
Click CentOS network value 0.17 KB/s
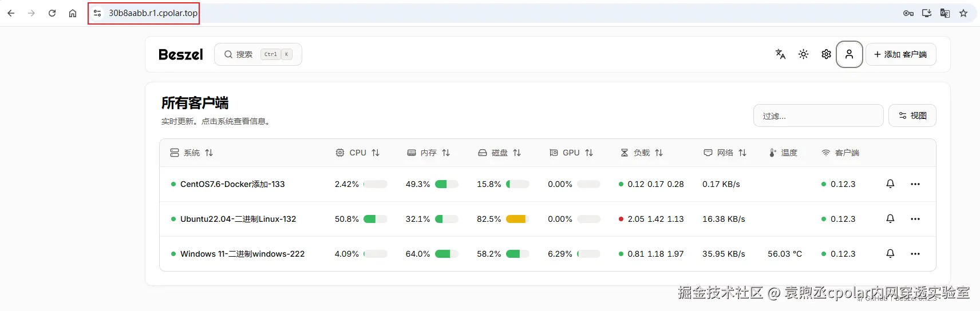pos(721,184)
